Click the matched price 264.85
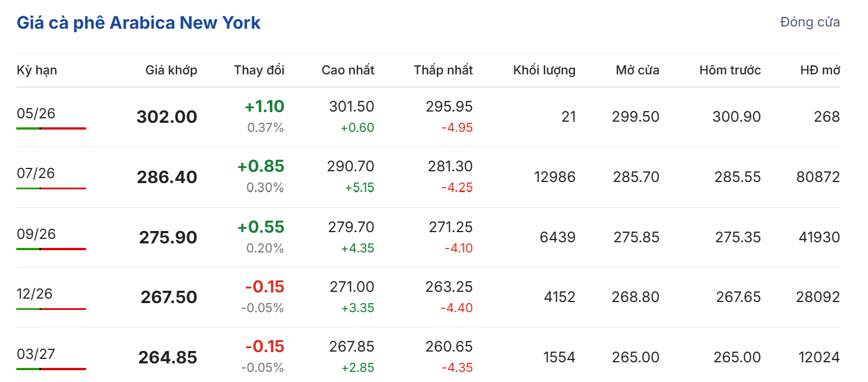The image size is (868, 382). coord(168,358)
